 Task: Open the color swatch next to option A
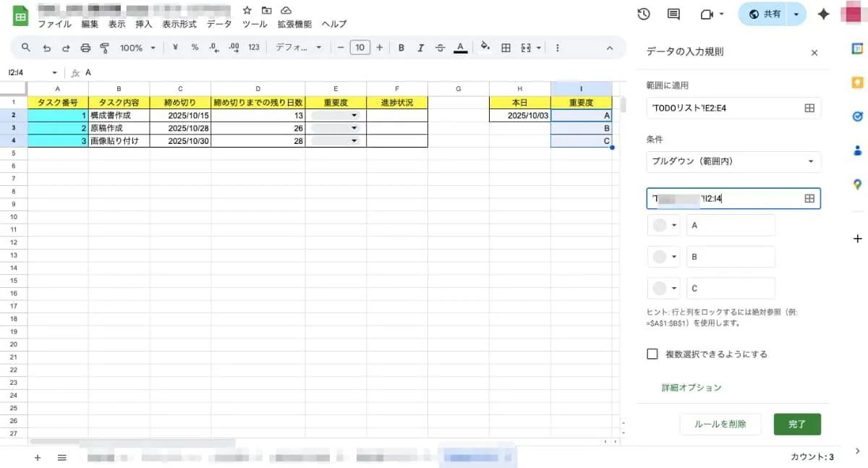point(663,225)
